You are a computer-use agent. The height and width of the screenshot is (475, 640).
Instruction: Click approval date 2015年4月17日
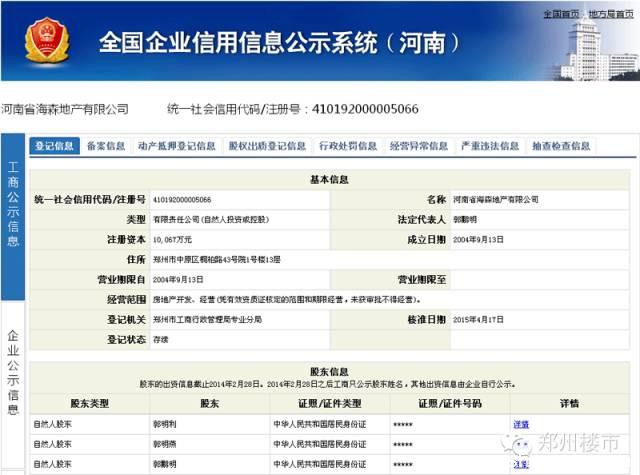tap(478, 320)
